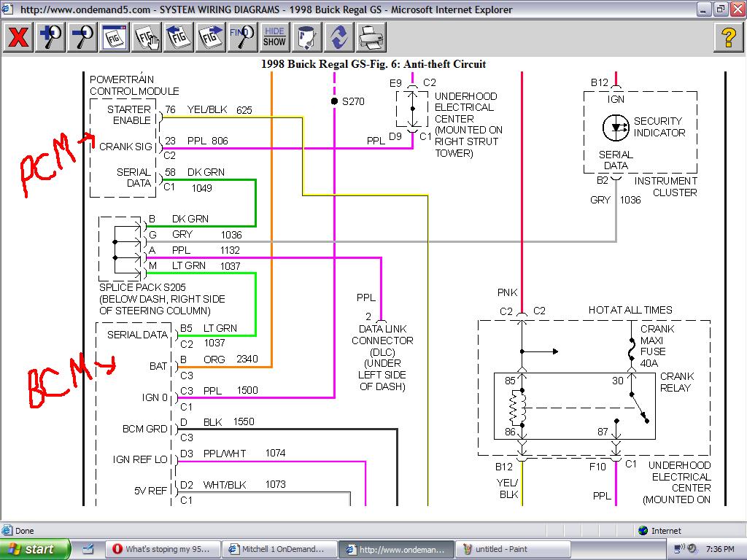The height and width of the screenshot is (560, 747).
Task: Click the 1049 circuit number
Action: click(x=201, y=188)
